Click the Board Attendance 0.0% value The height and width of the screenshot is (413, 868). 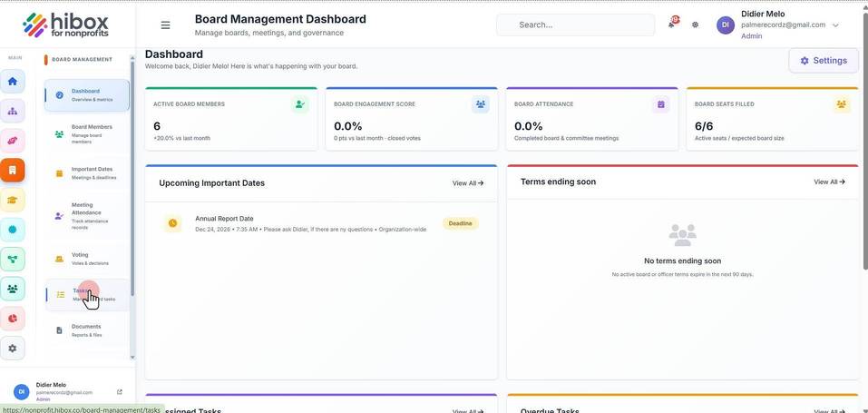tap(528, 126)
